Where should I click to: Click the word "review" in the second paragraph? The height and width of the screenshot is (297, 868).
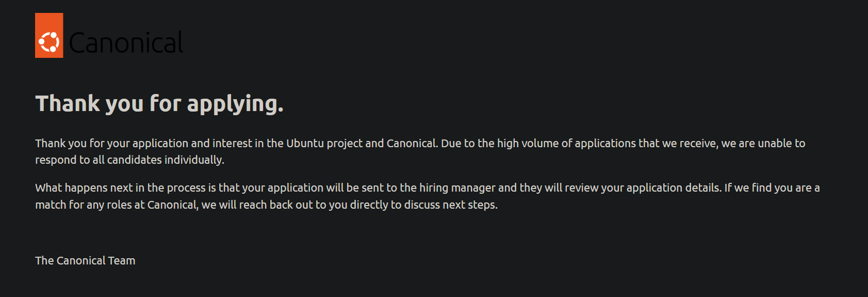pyautogui.click(x=581, y=187)
